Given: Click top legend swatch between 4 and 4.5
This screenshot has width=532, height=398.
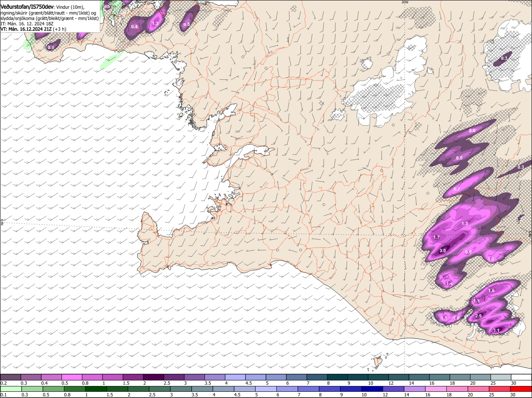Looking at the screenshot, I should [x=235, y=377].
